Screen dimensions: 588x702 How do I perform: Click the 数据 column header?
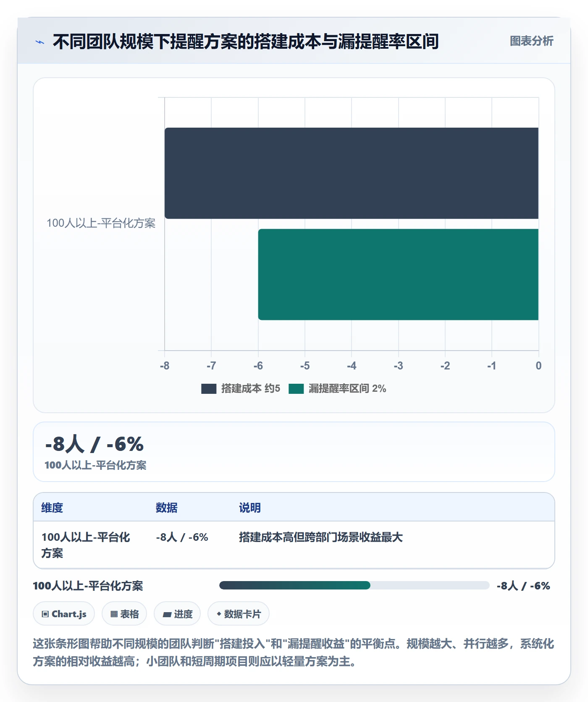pyautogui.click(x=167, y=508)
